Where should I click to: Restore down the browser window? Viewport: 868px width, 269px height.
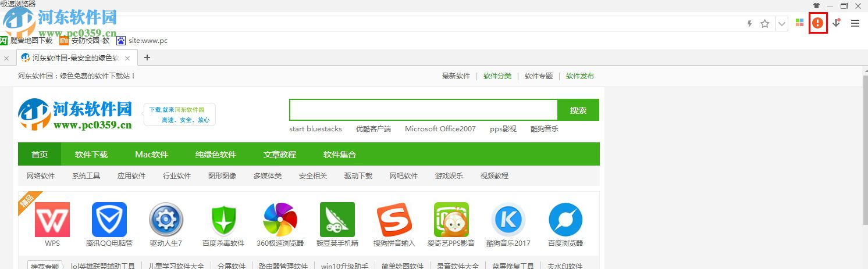coord(844,5)
